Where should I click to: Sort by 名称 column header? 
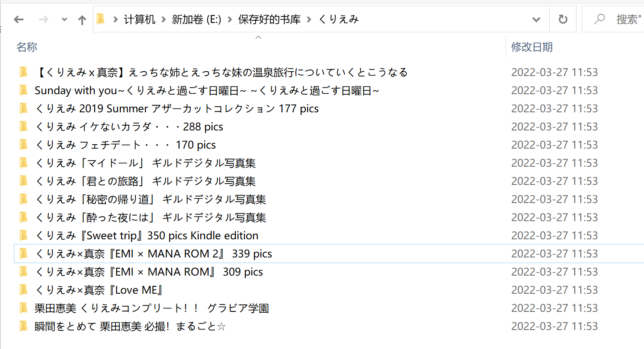pos(27,47)
